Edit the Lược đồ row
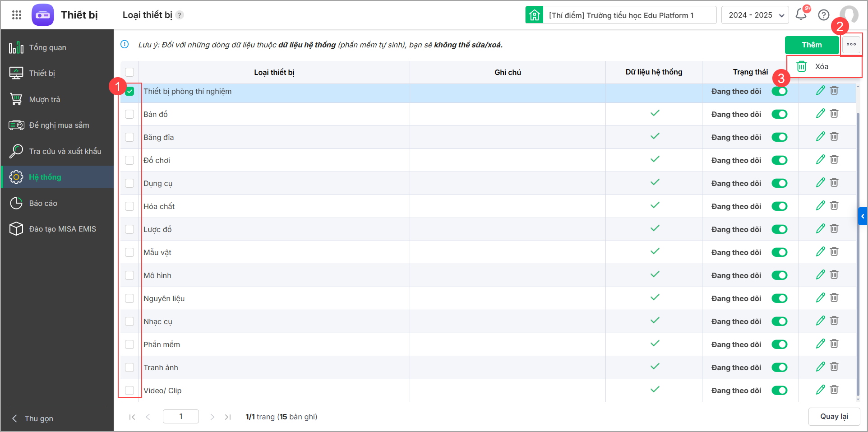The height and width of the screenshot is (432, 868). (x=821, y=229)
